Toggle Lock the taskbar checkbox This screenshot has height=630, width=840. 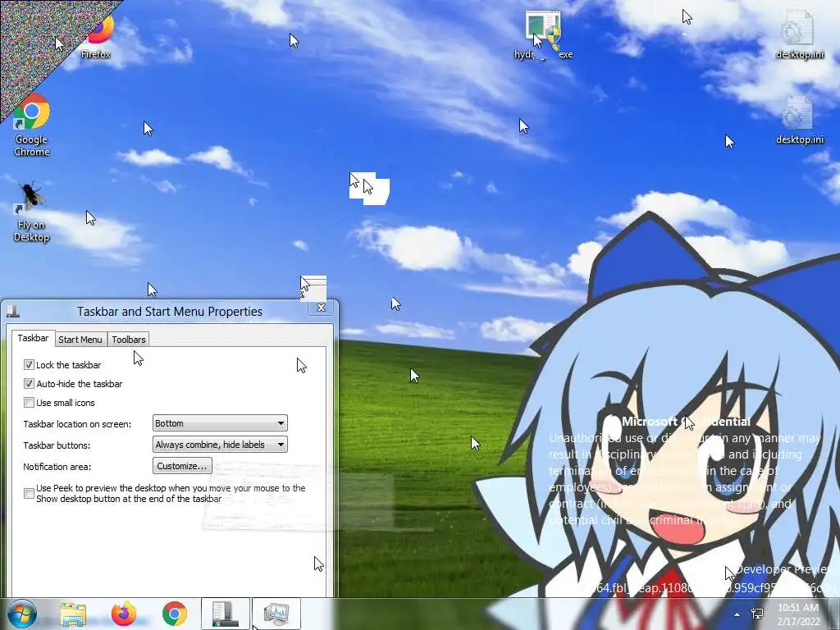click(x=29, y=365)
